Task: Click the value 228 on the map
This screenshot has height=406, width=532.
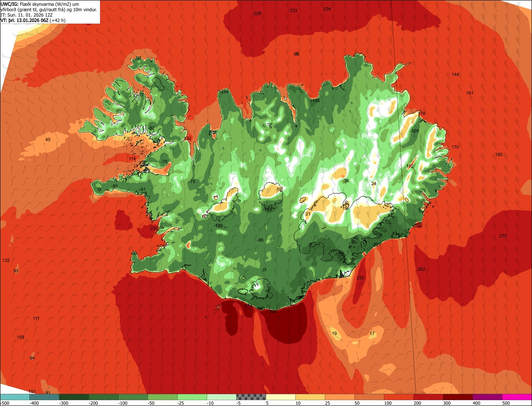Action: click(x=257, y=14)
